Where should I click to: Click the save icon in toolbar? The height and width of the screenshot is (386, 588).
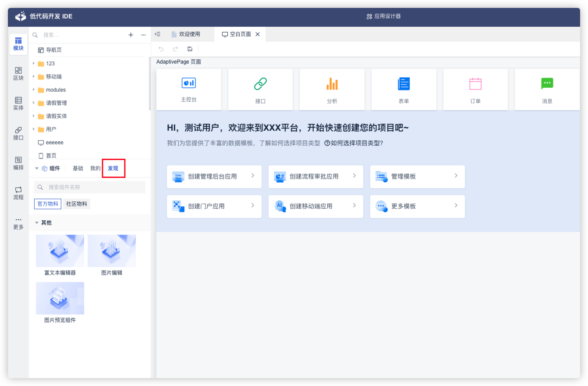[190, 49]
